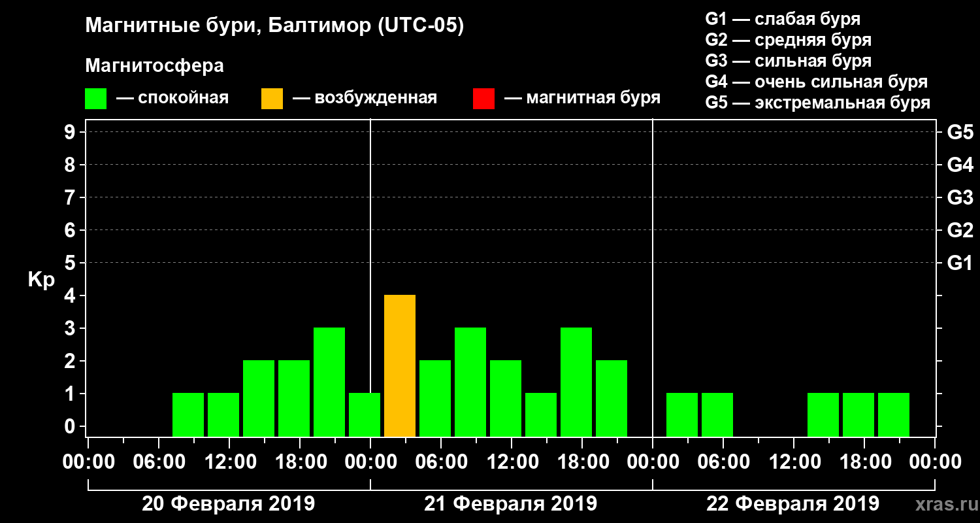Click the leftmost '00:00' time label
Viewport: 980px width, 523px height.
[88, 462]
